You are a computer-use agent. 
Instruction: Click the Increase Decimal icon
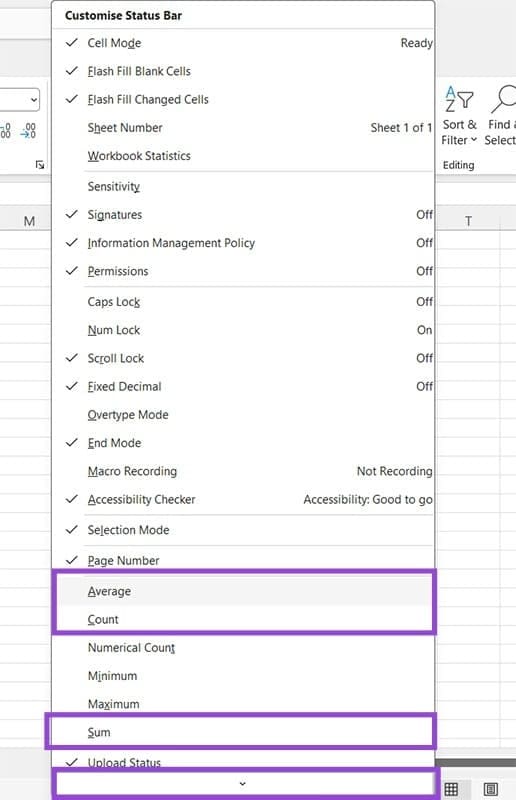[5, 131]
